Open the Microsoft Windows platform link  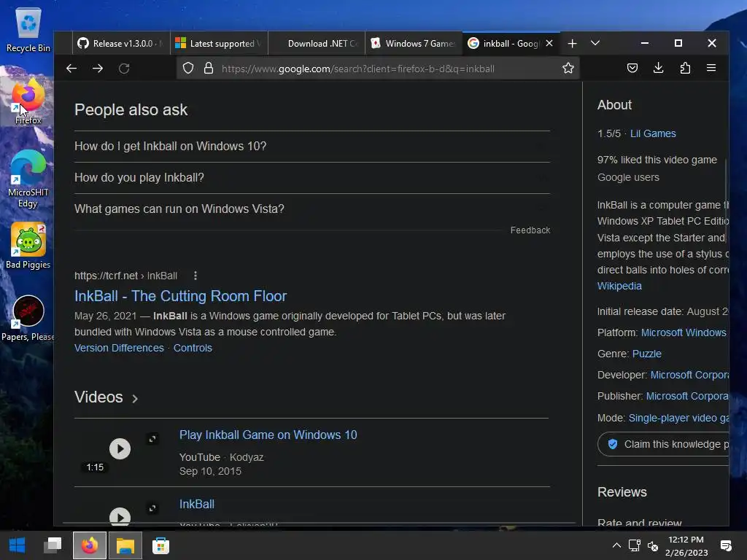tap(684, 332)
